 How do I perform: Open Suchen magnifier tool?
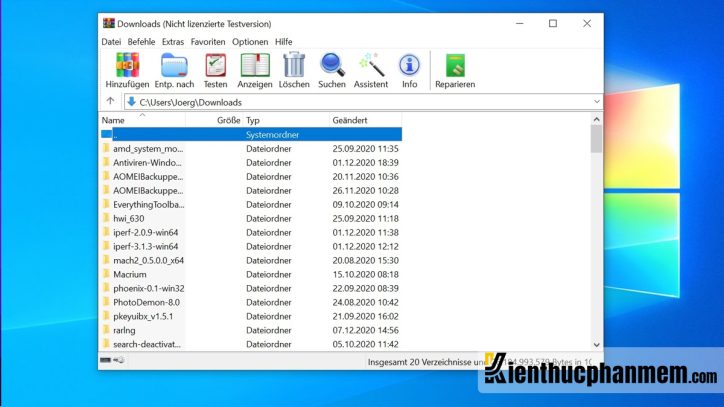click(332, 65)
